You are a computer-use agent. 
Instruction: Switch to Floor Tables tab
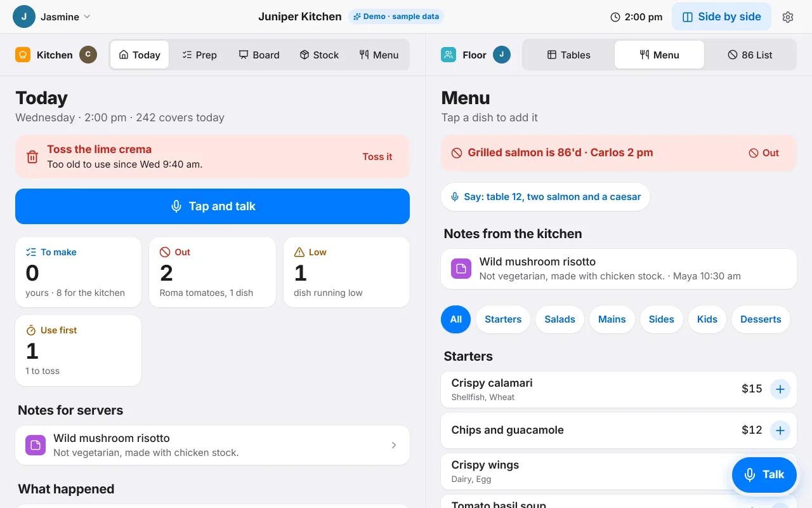[569, 55]
